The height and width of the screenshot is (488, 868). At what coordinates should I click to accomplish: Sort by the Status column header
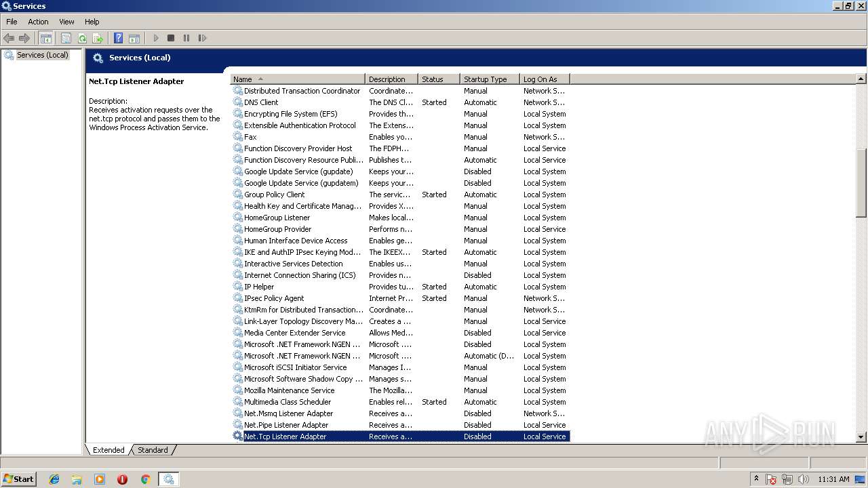coord(439,79)
